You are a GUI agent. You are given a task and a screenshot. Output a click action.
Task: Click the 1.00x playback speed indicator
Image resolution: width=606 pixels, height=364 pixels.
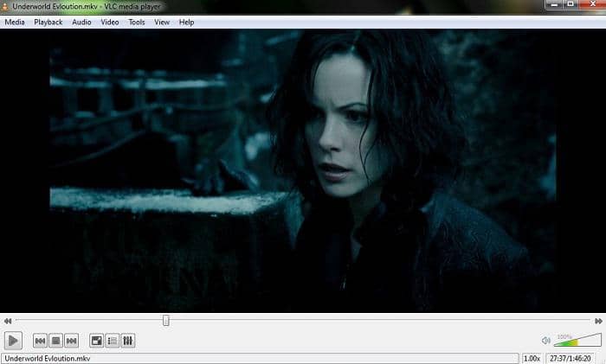pyautogui.click(x=532, y=358)
